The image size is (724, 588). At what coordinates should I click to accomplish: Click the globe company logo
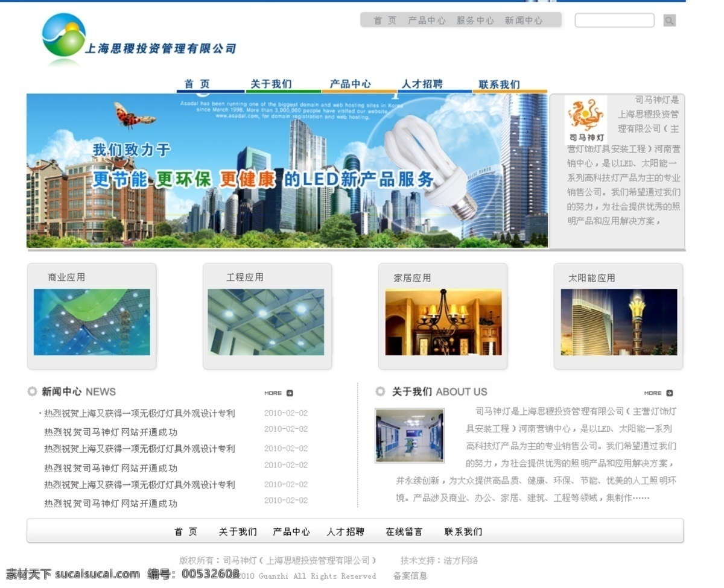point(63,36)
